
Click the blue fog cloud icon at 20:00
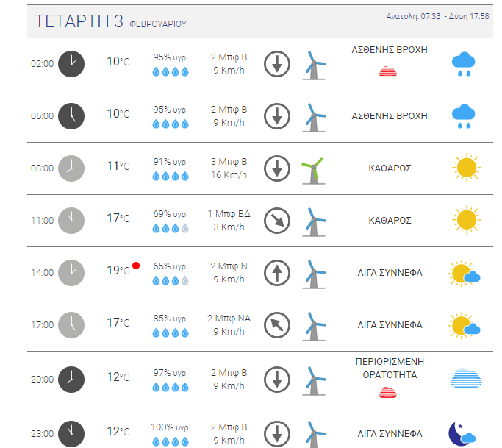point(466,378)
